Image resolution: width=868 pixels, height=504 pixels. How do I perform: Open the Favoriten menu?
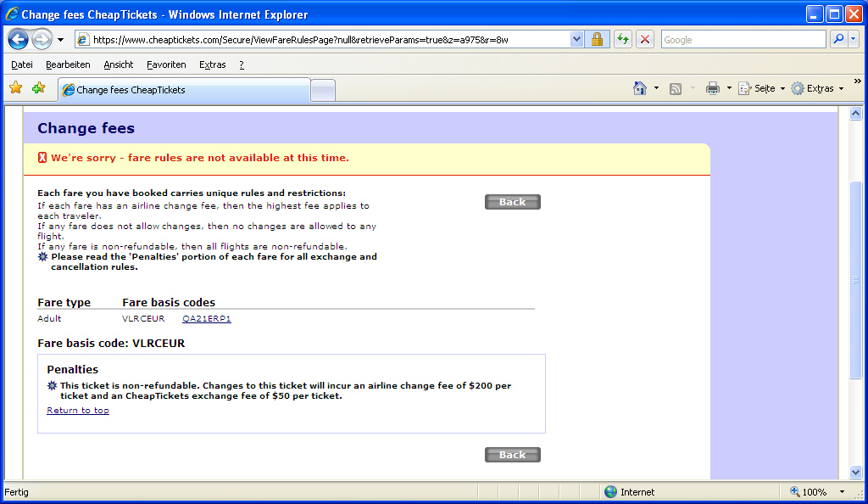(x=166, y=64)
